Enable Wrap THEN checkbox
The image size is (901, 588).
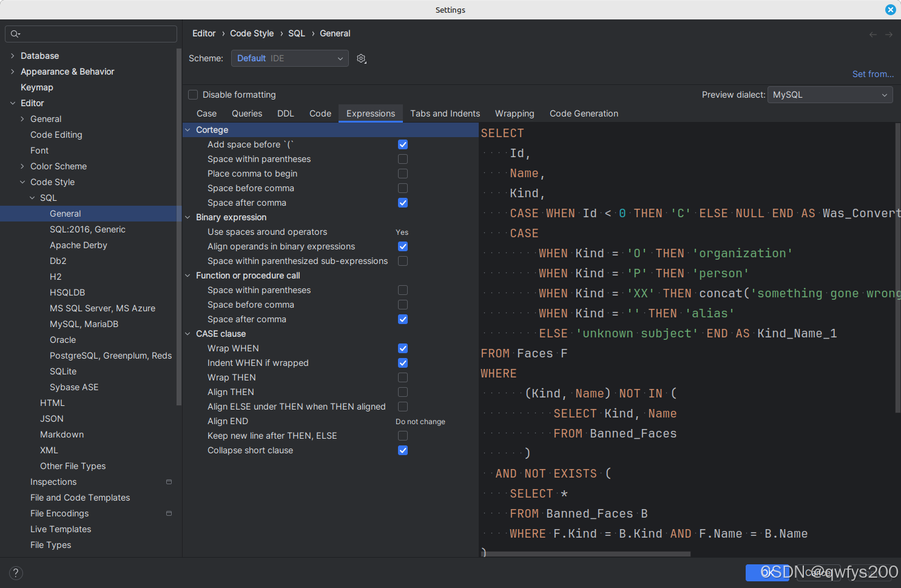[x=403, y=377]
